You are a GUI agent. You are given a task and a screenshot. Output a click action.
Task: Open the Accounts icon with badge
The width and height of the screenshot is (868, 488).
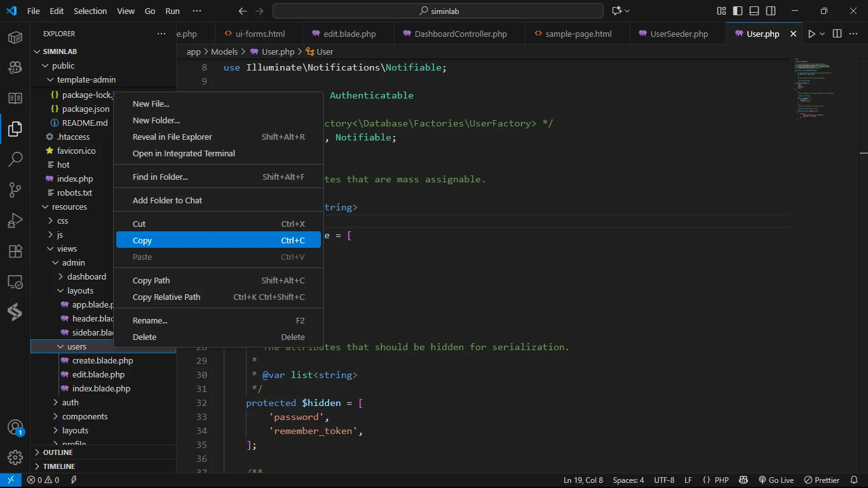[15, 427]
